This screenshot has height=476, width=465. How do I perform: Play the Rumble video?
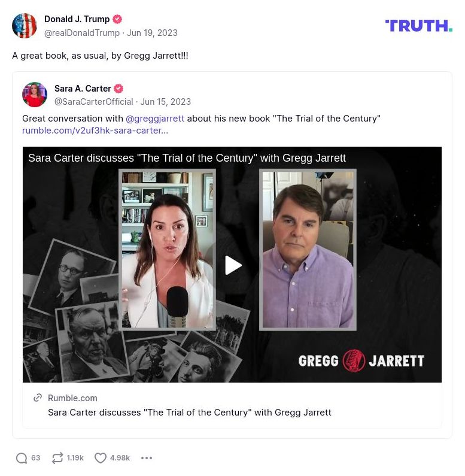point(233,265)
